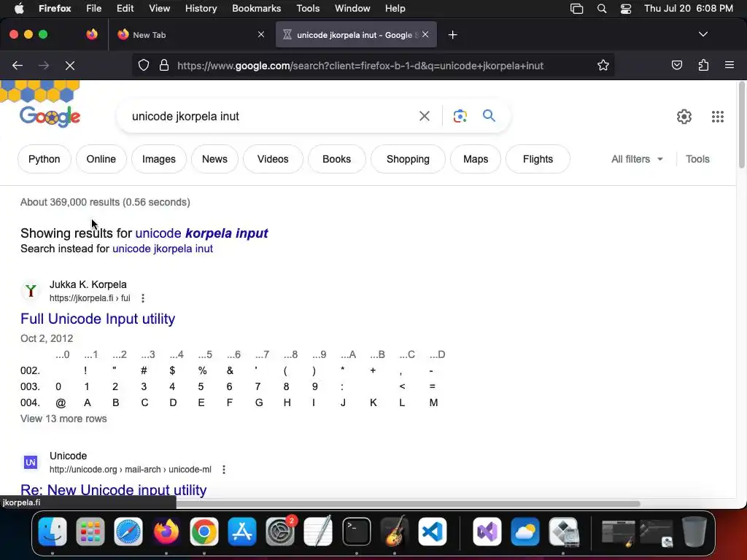Open the File menu
747x560 pixels.
94,8
